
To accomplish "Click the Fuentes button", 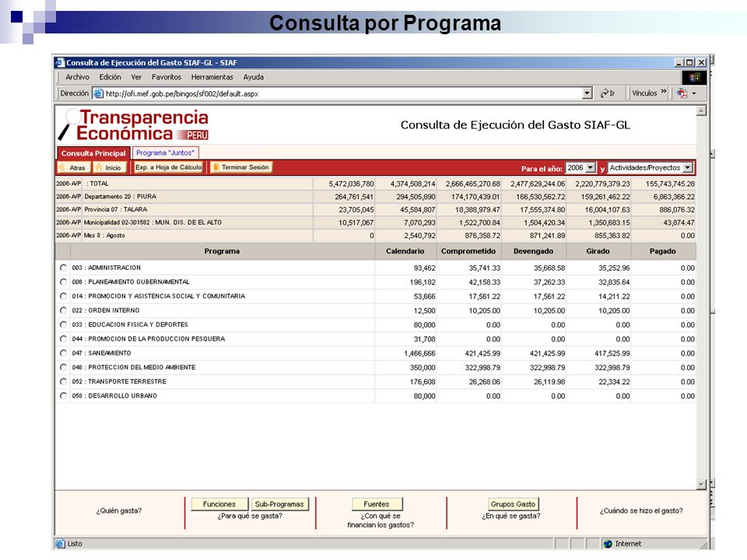I will [377, 504].
